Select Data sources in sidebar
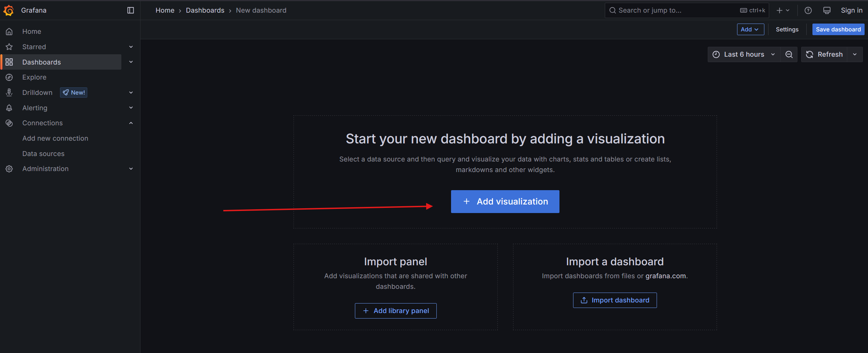Viewport: 868px width, 353px height. click(43, 154)
